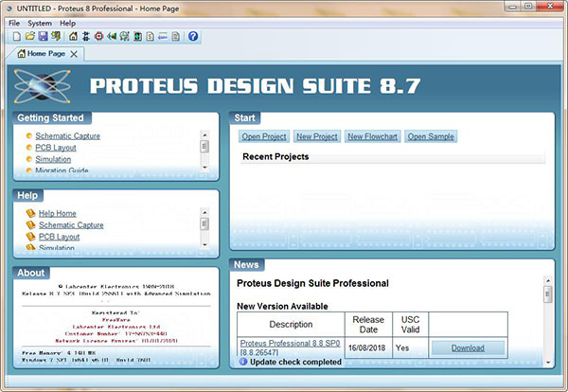The height and width of the screenshot is (392, 568).
Task: Open the Migration Guide link
Action: 62,170
